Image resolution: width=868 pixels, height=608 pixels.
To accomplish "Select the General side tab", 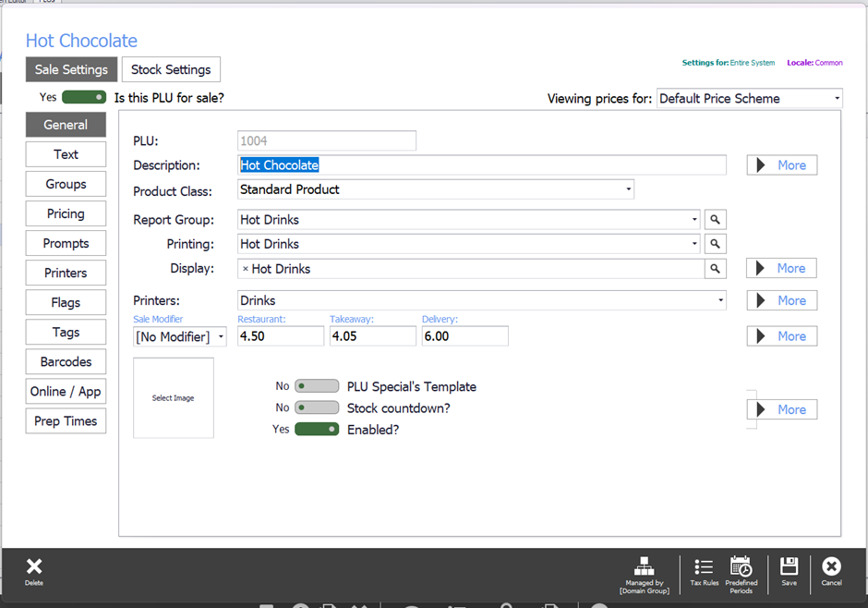I will click(x=66, y=125).
